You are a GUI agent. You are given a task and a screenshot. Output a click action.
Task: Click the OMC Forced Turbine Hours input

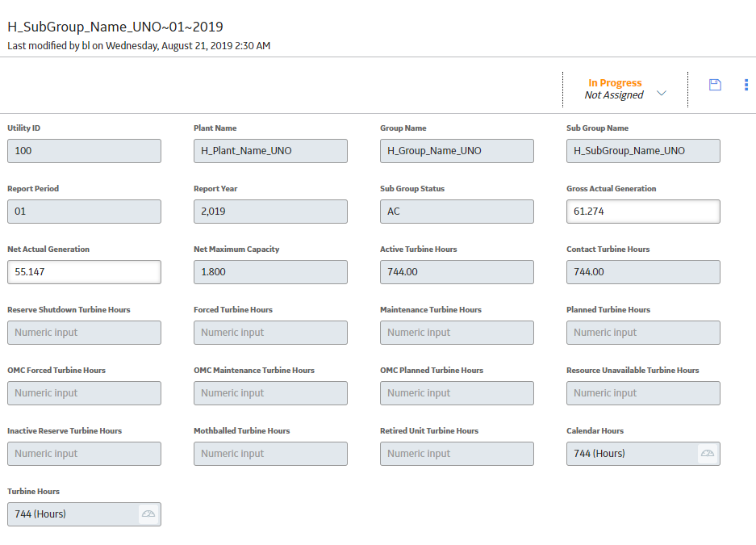[x=85, y=393]
